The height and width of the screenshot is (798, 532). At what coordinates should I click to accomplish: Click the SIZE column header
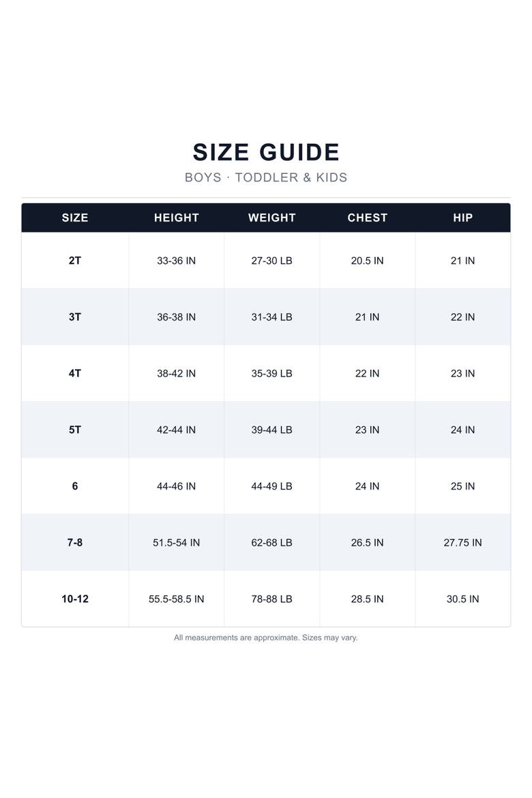point(75,218)
